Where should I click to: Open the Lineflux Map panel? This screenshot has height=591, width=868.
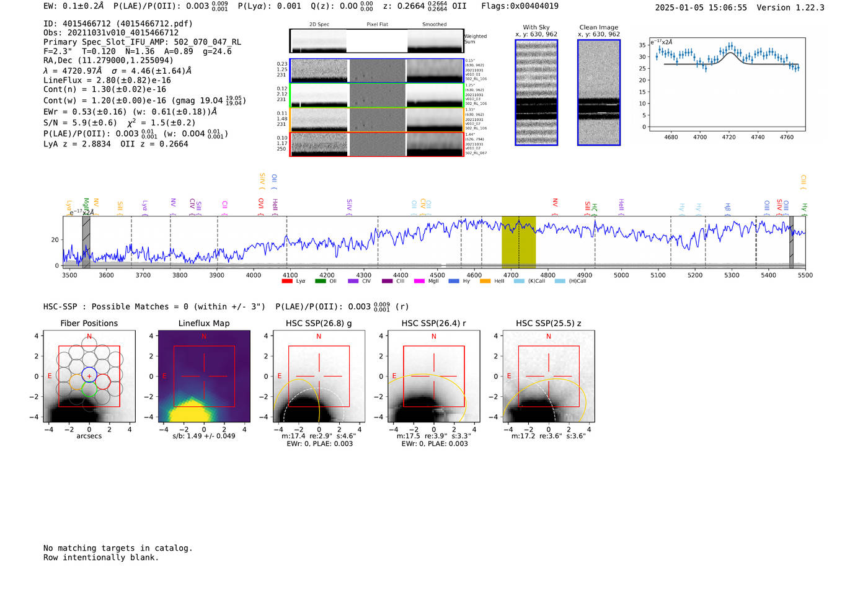point(204,376)
